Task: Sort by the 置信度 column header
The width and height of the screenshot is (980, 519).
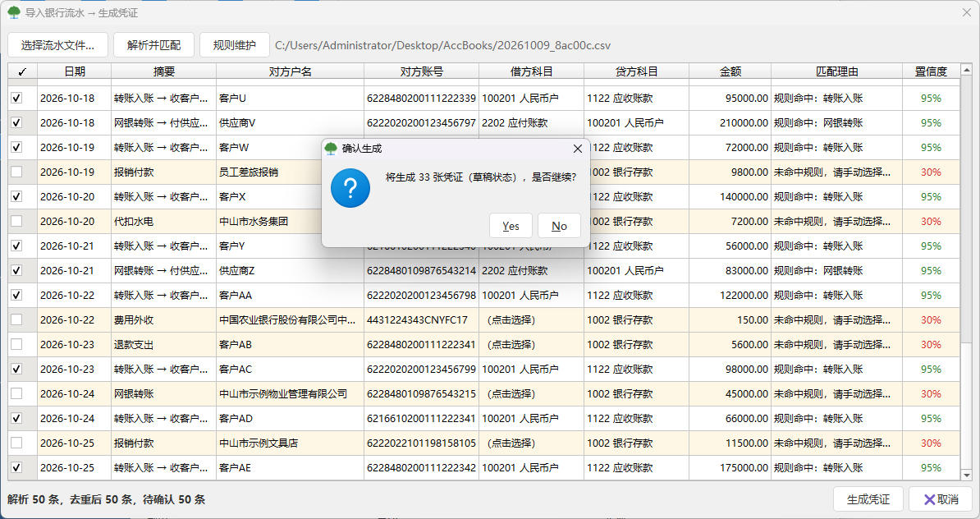Action: 931,71
